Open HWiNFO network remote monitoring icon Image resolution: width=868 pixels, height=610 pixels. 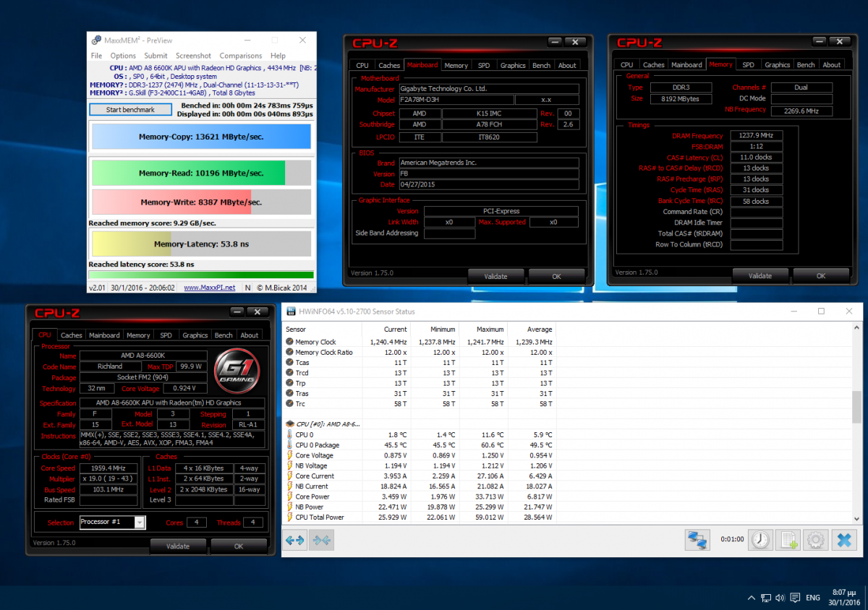point(697,540)
